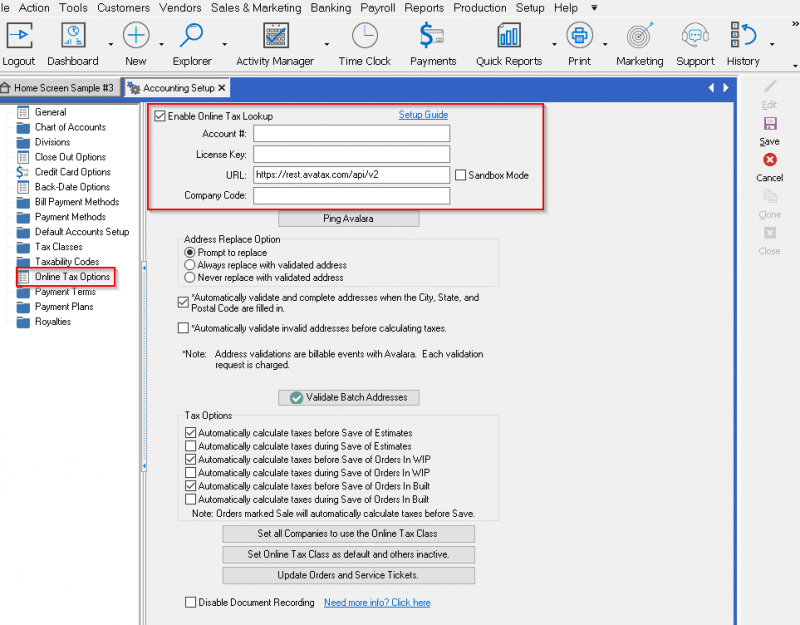Screen dimensions: 800x625
Task: Select Always replace with validated address
Action: pos(190,265)
